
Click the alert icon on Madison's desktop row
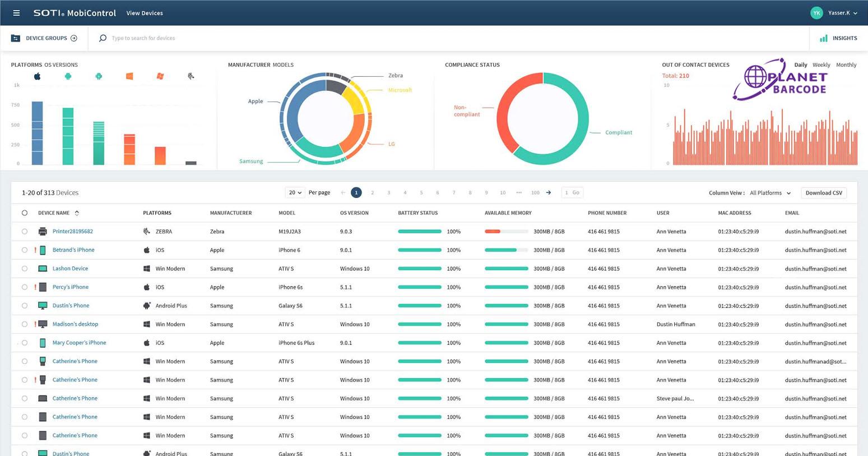coord(35,324)
